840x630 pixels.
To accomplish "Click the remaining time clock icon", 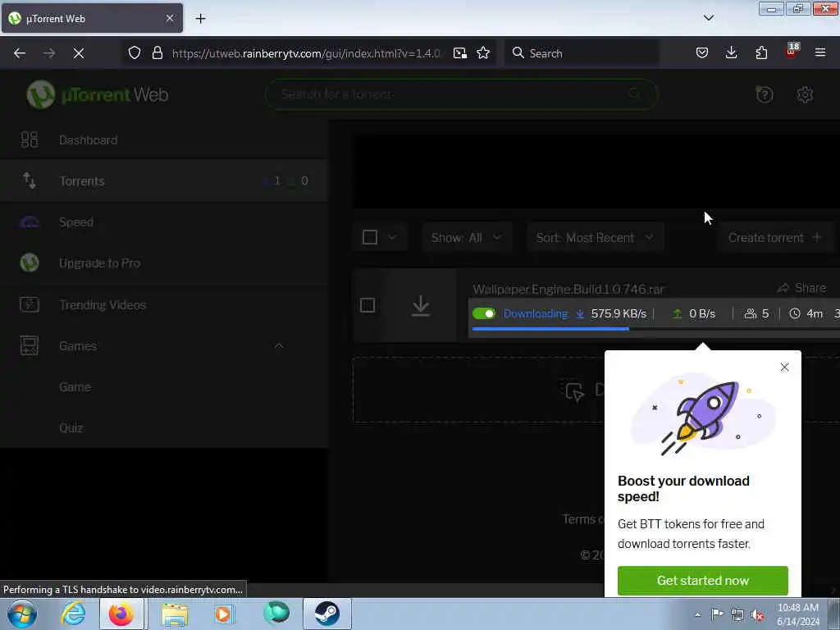I will [x=794, y=313].
